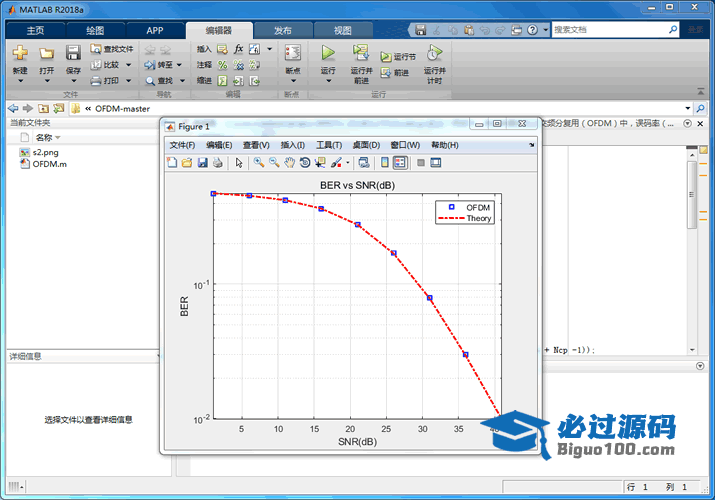
Task: Switch to the APP ribbon tab
Action: coord(155,31)
